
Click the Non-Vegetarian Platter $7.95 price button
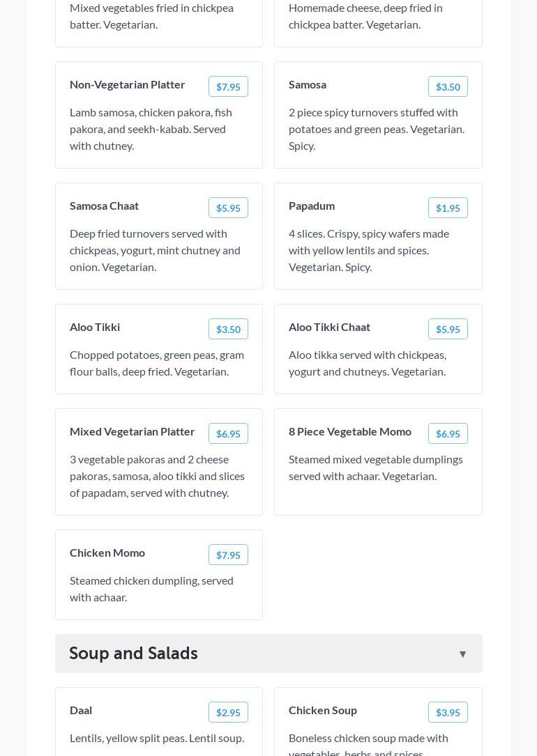click(228, 86)
